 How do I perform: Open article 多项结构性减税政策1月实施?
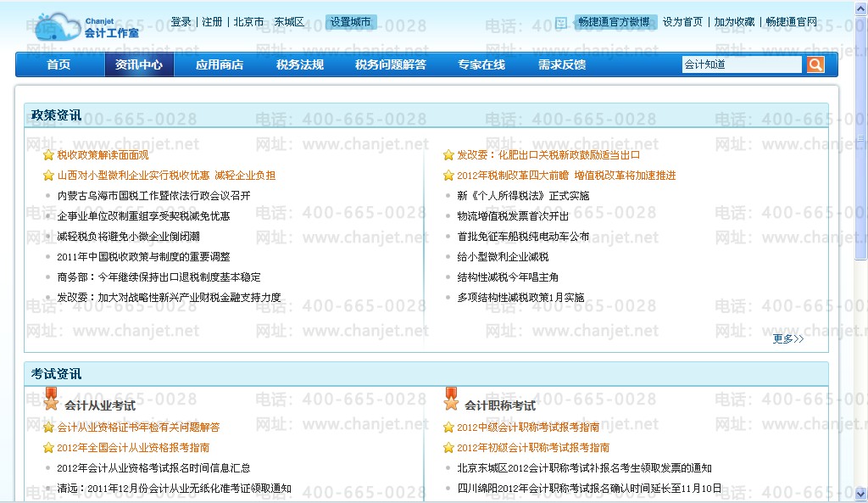520,298
